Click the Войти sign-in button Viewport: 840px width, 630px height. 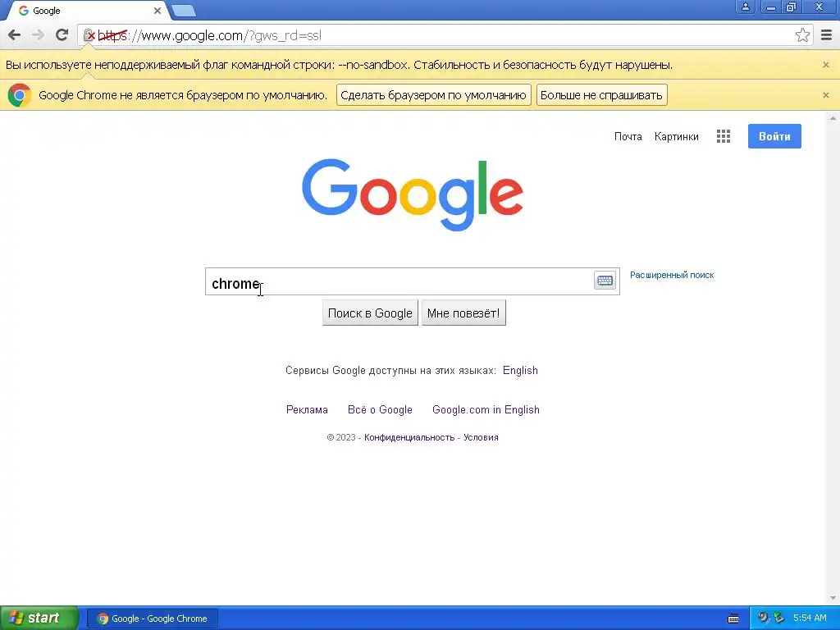click(x=774, y=137)
